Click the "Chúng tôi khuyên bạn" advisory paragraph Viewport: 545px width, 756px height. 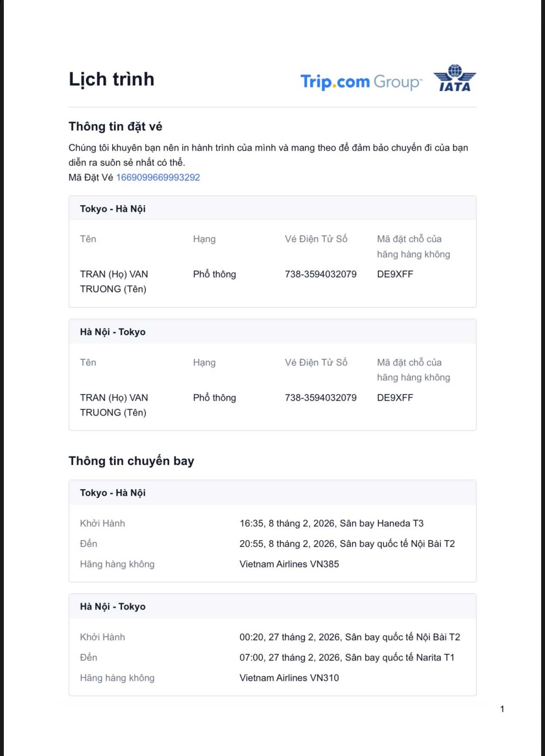[268, 155]
